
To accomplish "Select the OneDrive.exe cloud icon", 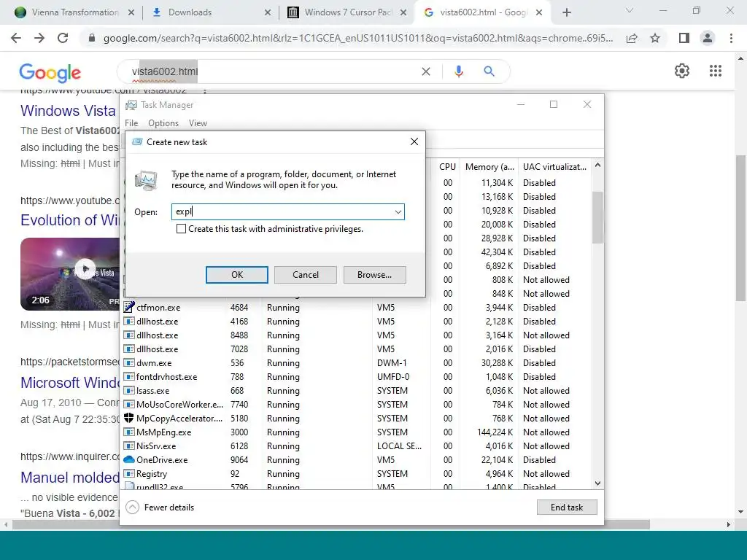I will 129,459.
